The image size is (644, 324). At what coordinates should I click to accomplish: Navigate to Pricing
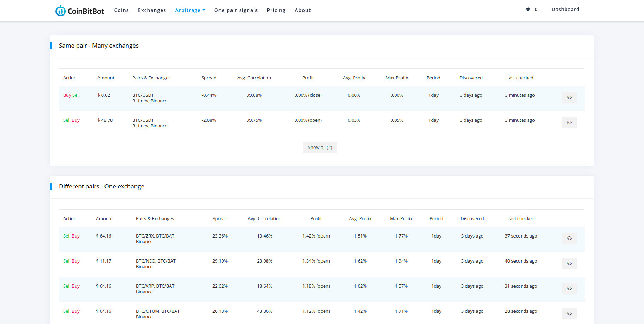tap(276, 10)
